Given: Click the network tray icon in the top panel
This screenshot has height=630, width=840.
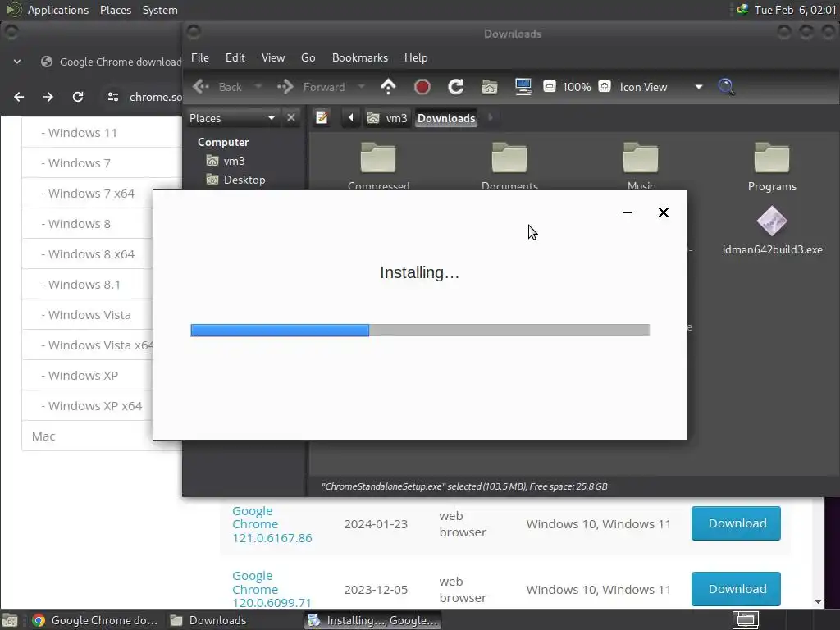Looking at the screenshot, I should pyautogui.click(x=742, y=10).
